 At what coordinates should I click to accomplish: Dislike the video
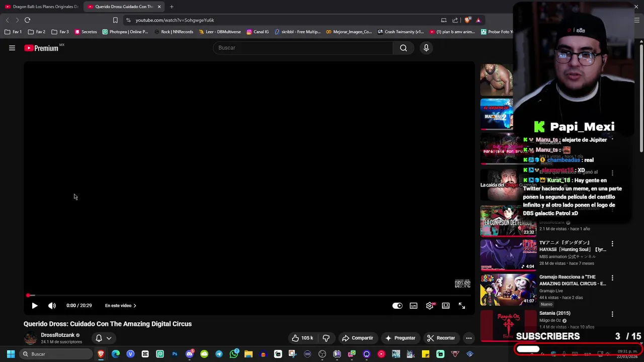(x=326, y=338)
